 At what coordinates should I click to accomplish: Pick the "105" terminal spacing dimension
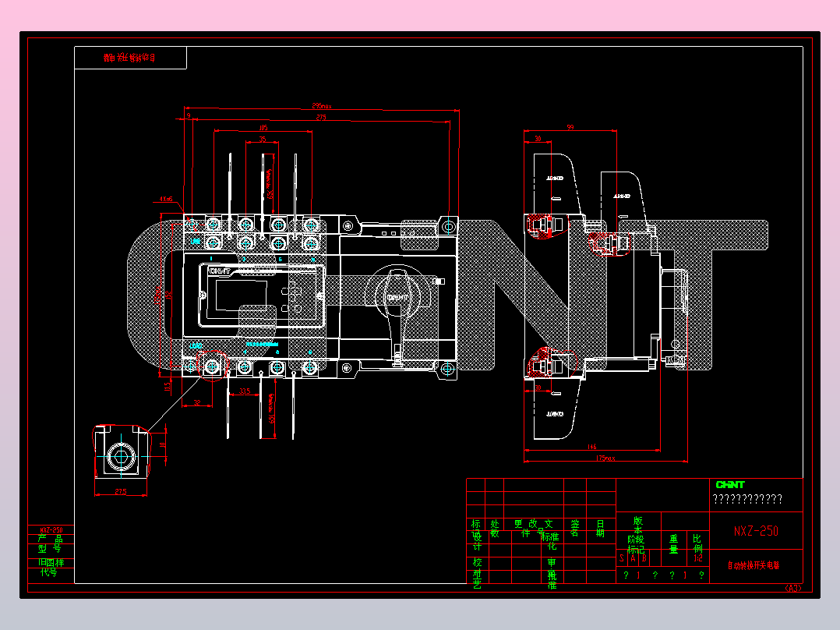(x=263, y=128)
